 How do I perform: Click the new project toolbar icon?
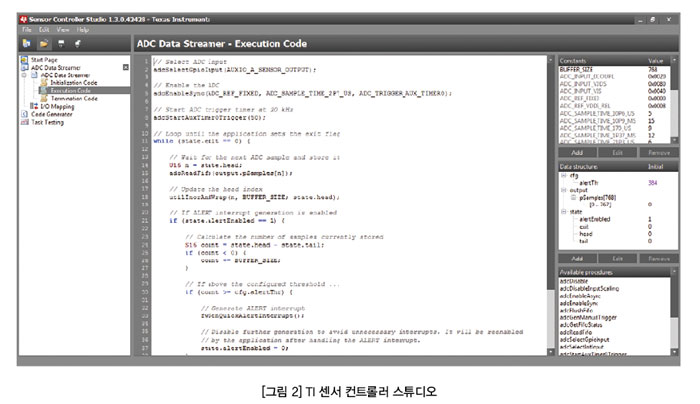pos(26,43)
